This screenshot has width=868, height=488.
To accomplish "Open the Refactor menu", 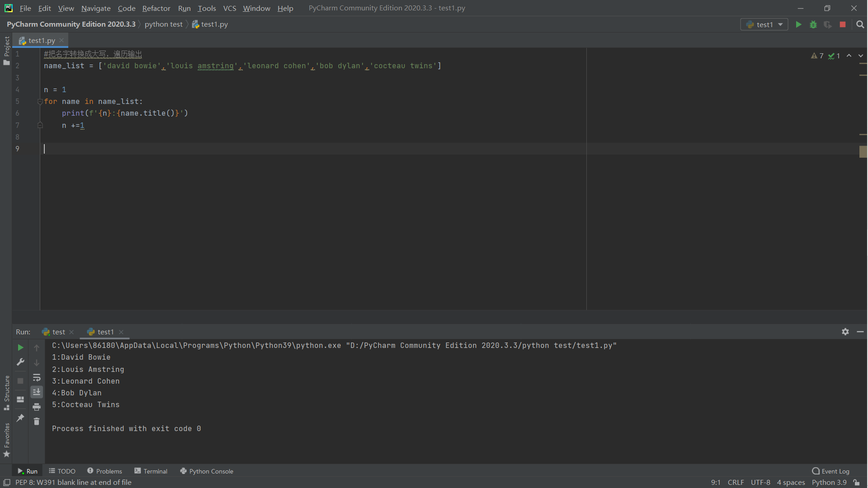I will (156, 8).
